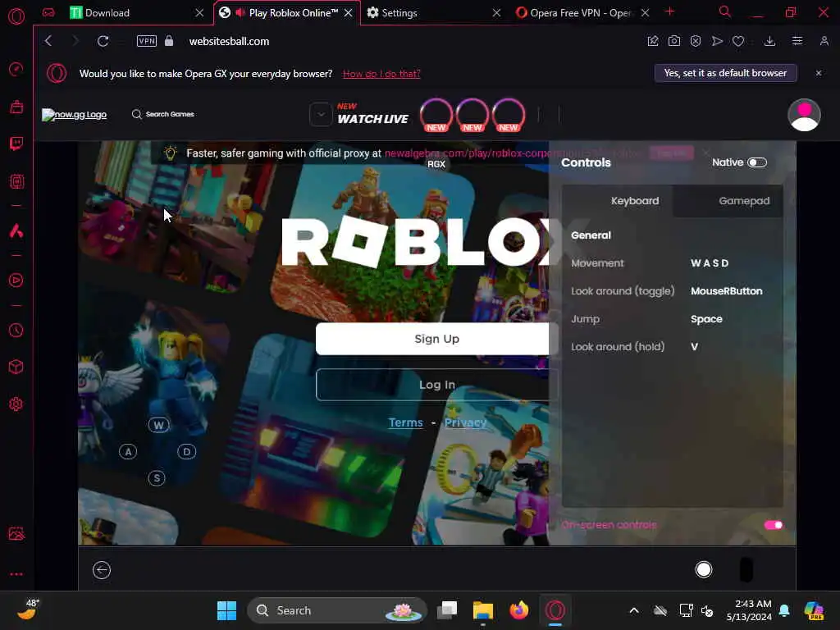The width and height of the screenshot is (840, 630).
Task: Open the Terms link
Action: (x=405, y=422)
